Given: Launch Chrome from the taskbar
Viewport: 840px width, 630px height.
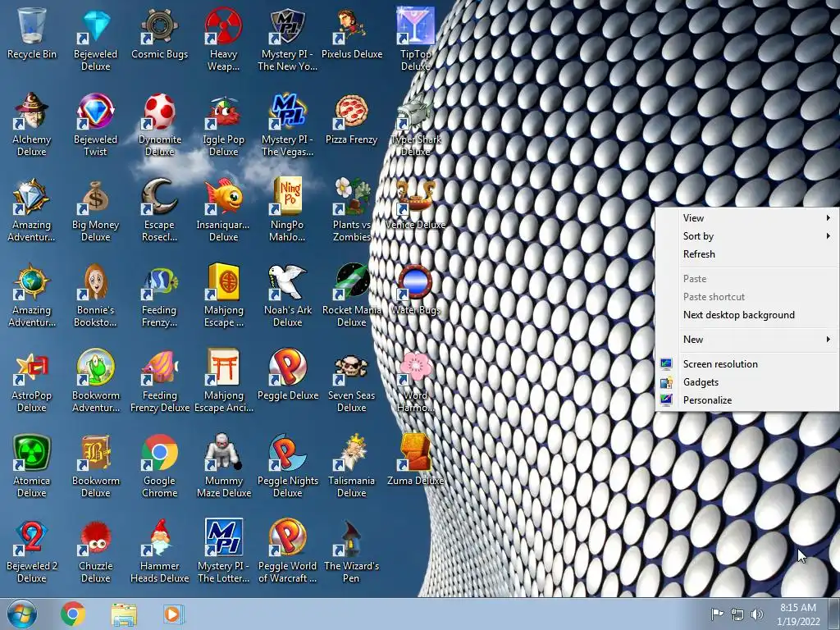Looking at the screenshot, I should pyautogui.click(x=73, y=614).
